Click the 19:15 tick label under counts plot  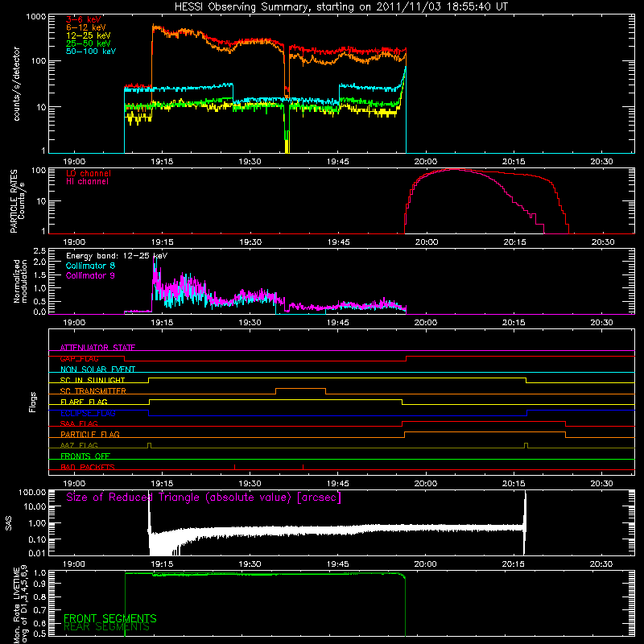click(162, 162)
